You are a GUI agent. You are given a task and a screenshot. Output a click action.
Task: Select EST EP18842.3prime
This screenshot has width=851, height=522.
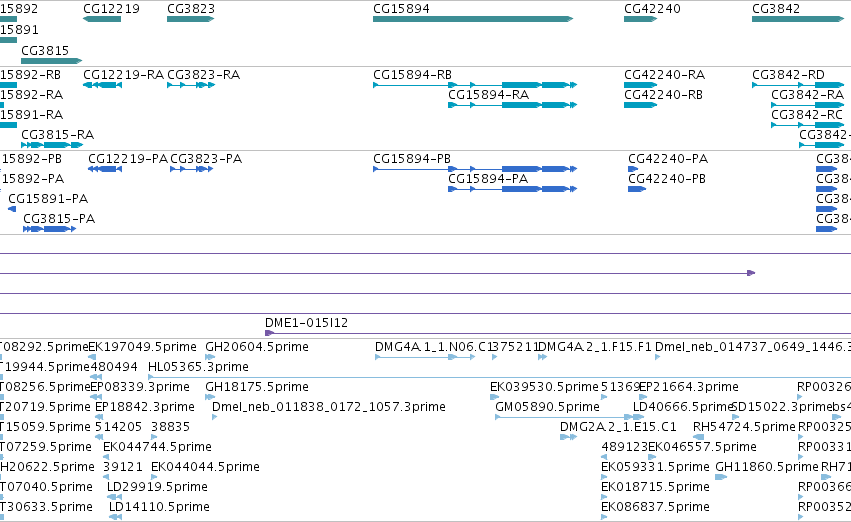click(145, 406)
